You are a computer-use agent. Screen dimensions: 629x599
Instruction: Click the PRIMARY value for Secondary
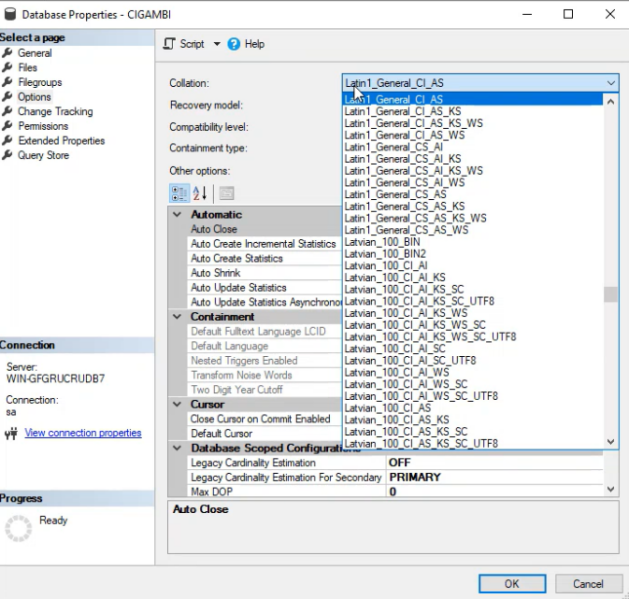494,477
